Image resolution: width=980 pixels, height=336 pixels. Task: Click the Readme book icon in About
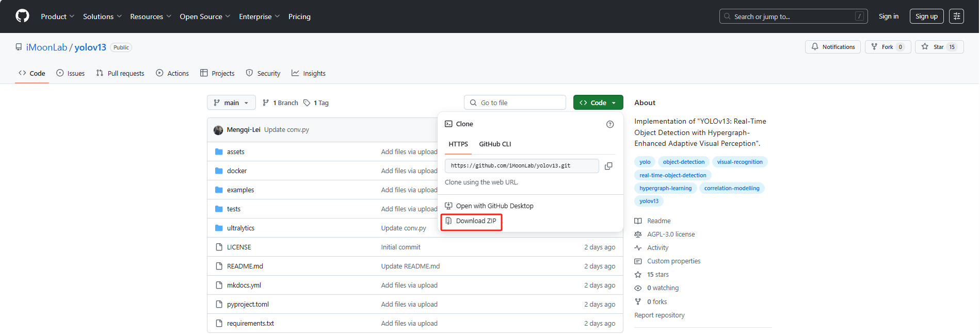(638, 221)
